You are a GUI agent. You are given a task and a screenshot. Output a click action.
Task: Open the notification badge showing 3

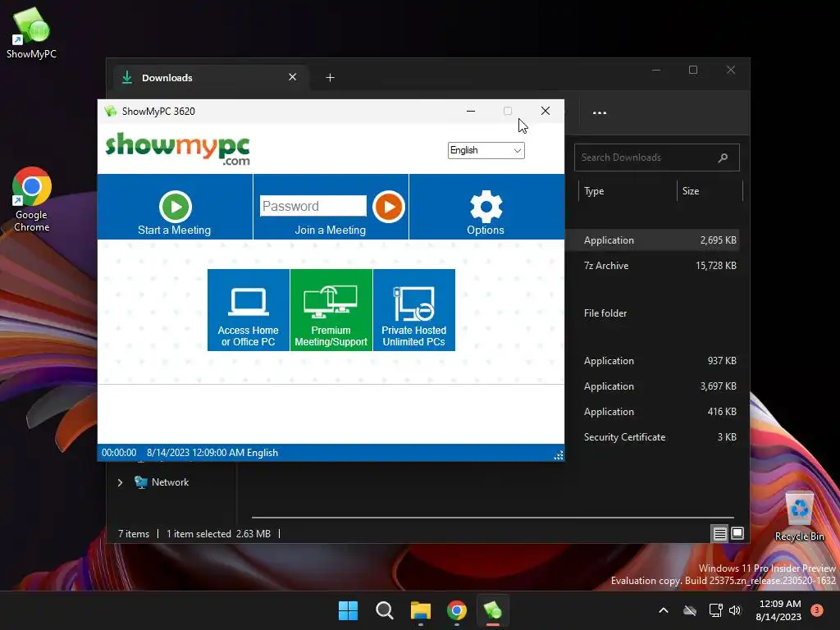point(816,609)
